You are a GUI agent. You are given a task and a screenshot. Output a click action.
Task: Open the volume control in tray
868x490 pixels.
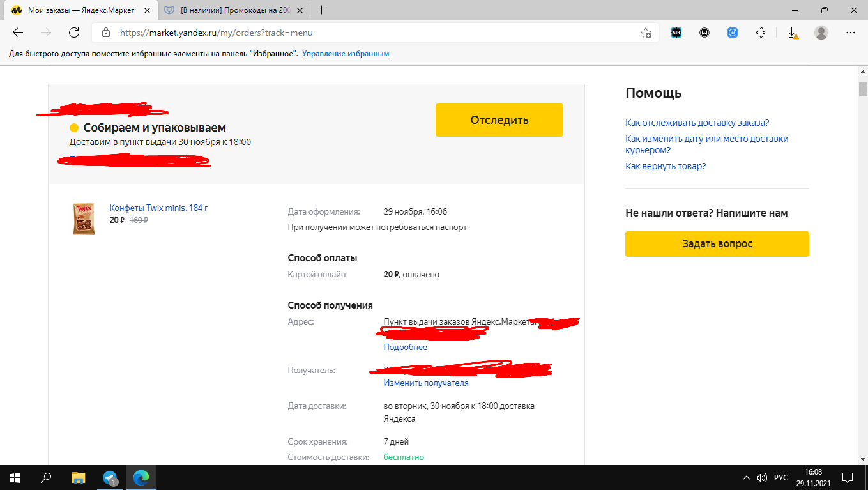coord(761,477)
